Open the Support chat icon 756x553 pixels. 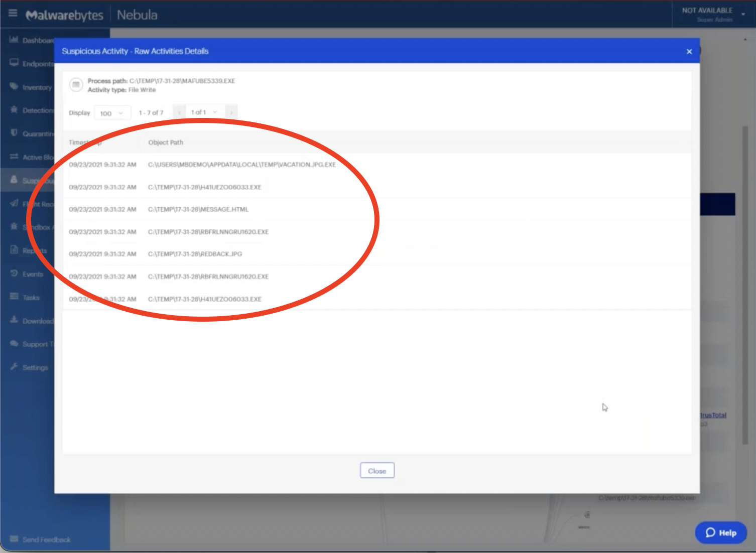[x=14, y=344]
